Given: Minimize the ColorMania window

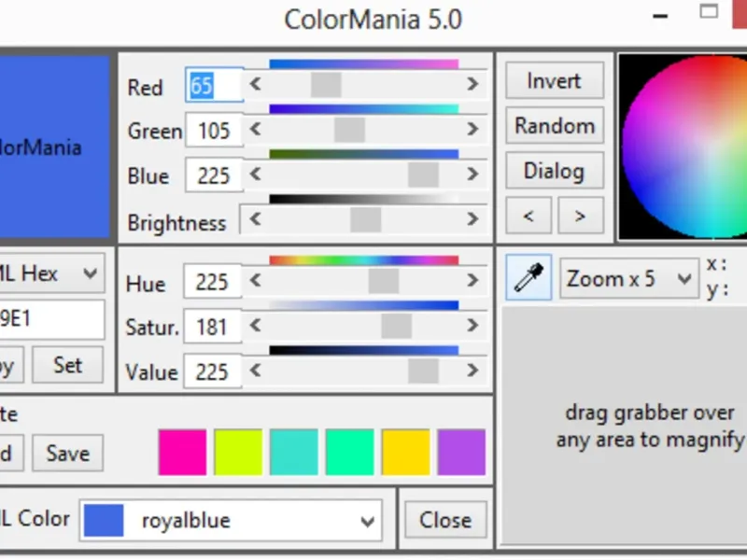Looking at the screenshot, I should click(660, 16).
